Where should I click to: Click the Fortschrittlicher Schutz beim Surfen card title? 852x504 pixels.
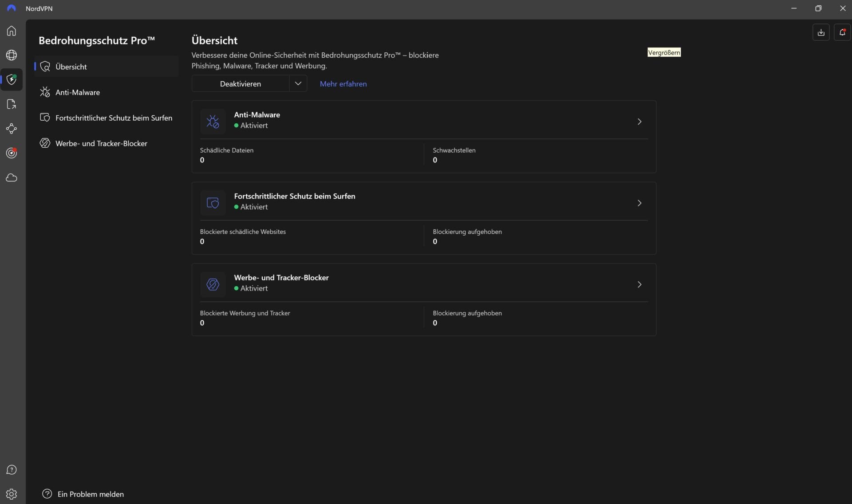295,196
